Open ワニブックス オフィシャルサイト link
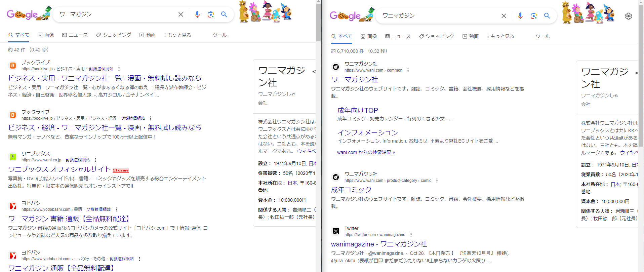Screen dimensions: 644x272 [59, 169]
